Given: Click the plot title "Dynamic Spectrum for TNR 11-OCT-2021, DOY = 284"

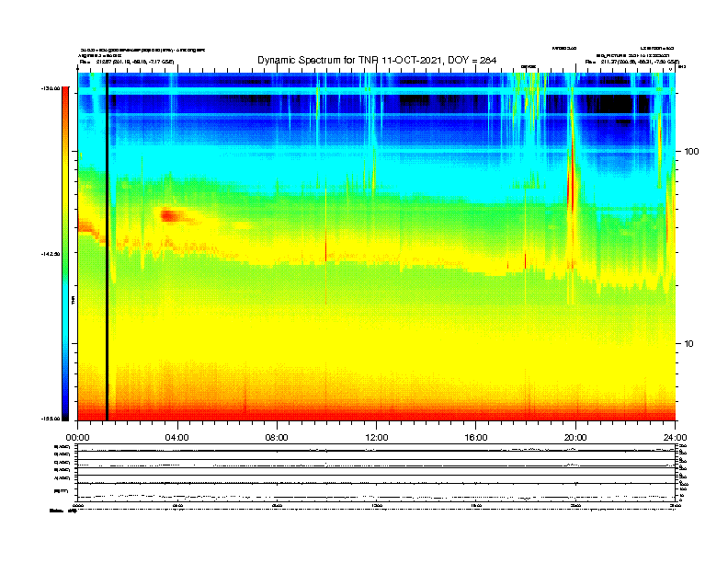Looking at the screenshot, I should coord(377,61).
